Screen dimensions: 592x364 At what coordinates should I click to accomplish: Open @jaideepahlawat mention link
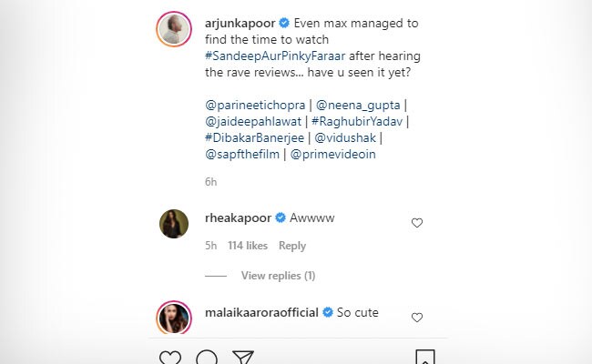pos(248,123)
